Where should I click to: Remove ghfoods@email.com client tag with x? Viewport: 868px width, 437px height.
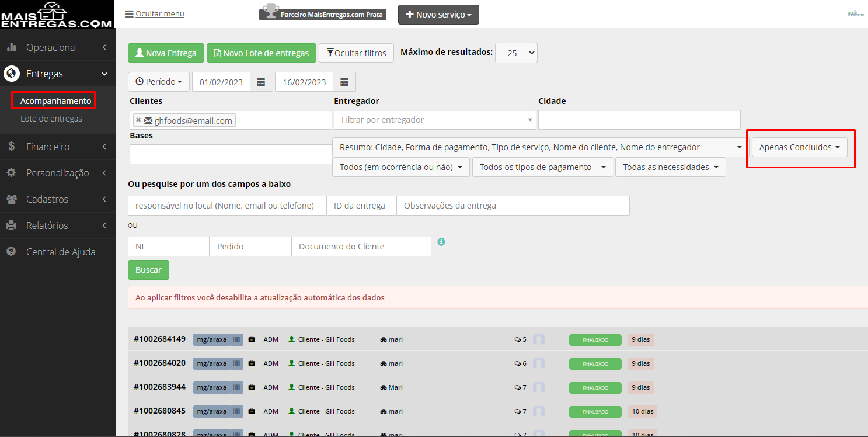(x=138, y=120)
